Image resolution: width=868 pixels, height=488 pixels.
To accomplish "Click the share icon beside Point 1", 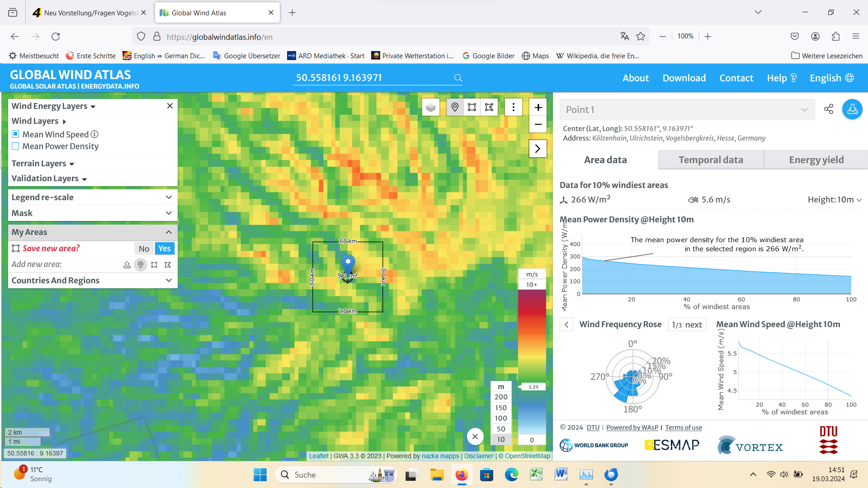I will click(x=828, y=109).
